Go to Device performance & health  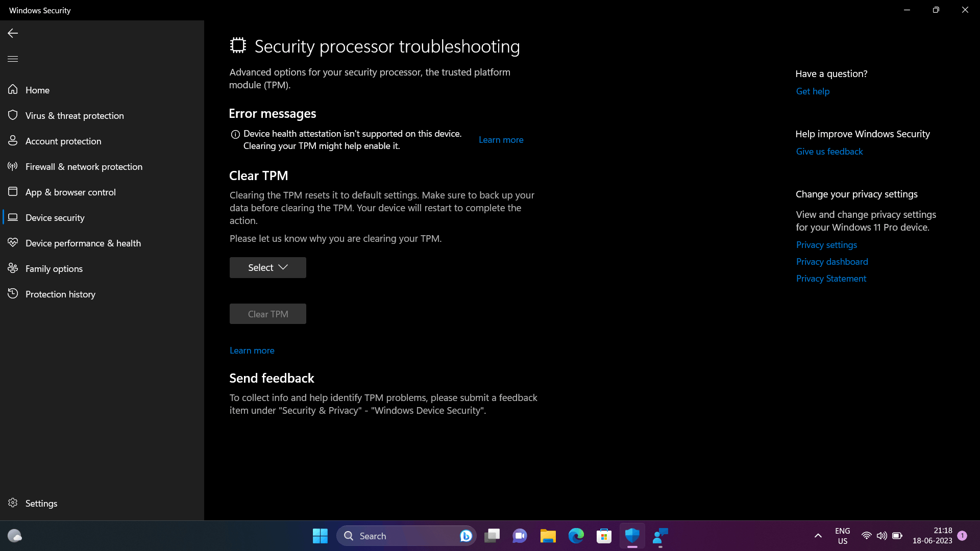click(83, 243)
